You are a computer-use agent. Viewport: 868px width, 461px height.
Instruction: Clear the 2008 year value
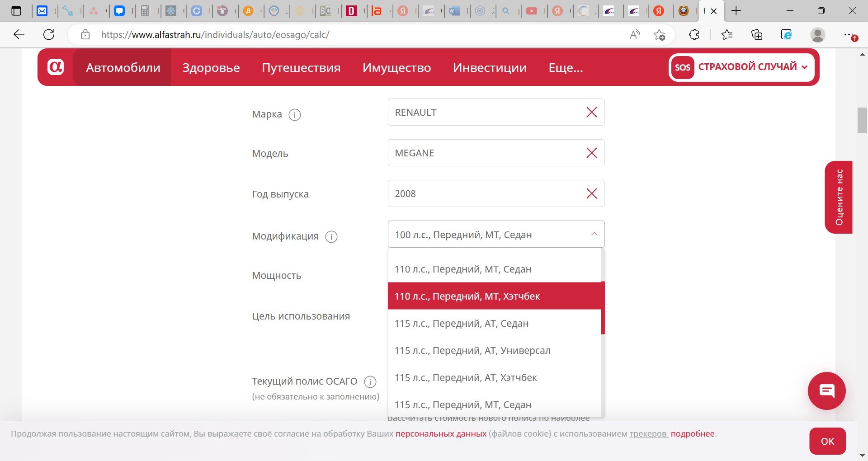point(591,193)
